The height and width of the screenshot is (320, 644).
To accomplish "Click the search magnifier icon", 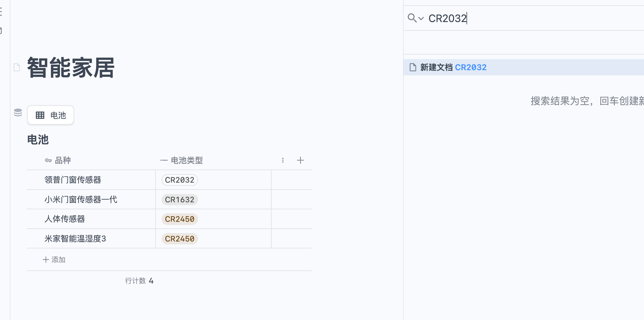I will tap(411, 18).
